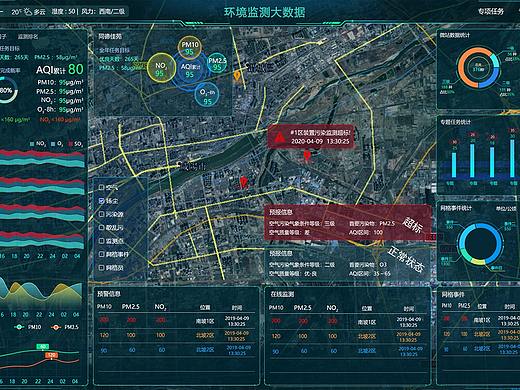
Task: Click the 专题任务统计 panel title
Action: coord(456,122)
